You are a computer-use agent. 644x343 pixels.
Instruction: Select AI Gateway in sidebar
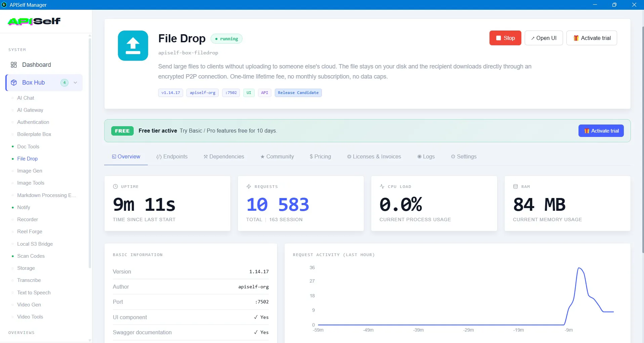pos(30,110)
